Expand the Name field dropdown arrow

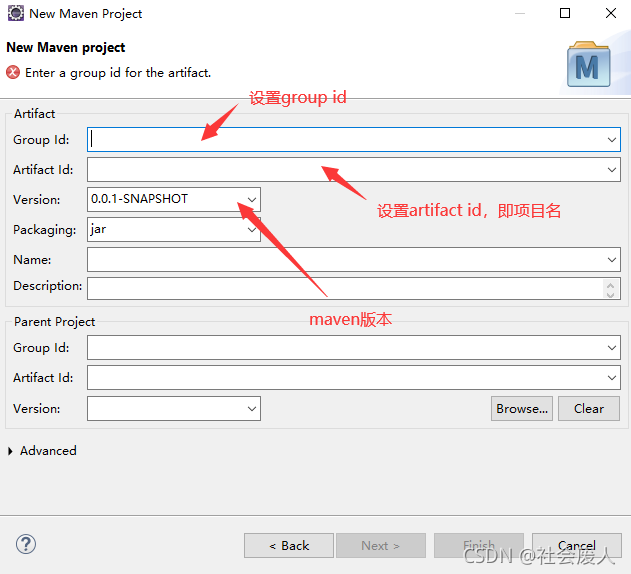pyautogui.click(x=612, y=260)
